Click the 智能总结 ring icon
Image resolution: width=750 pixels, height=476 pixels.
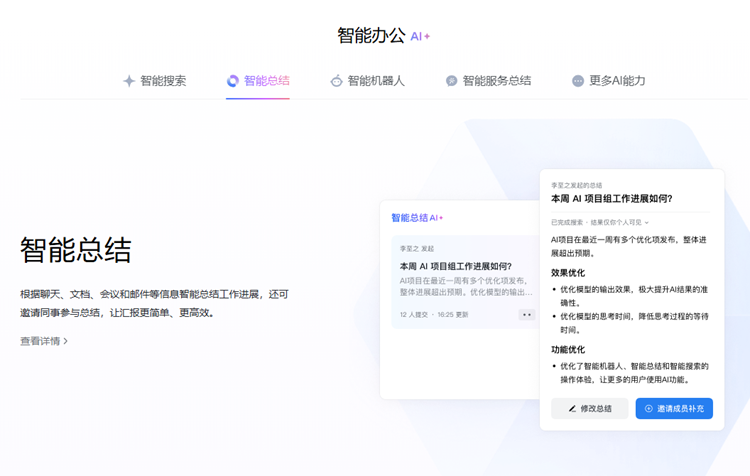[x=233, y=81]
